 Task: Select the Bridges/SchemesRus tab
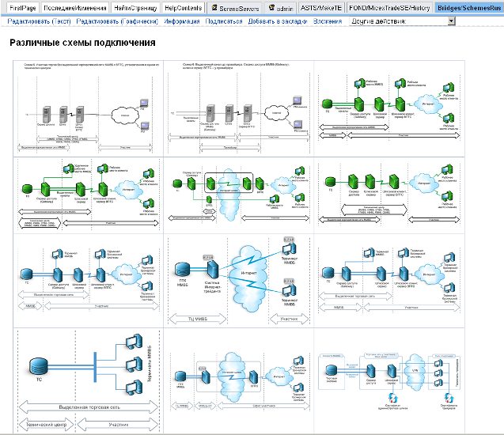click(468, 7)
